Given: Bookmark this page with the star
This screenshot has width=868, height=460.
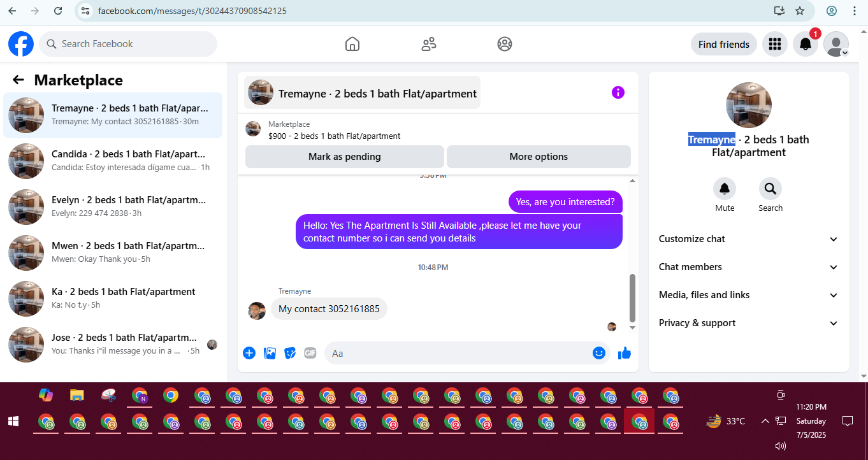Looking at the screenshot, I should coord(800,11).
